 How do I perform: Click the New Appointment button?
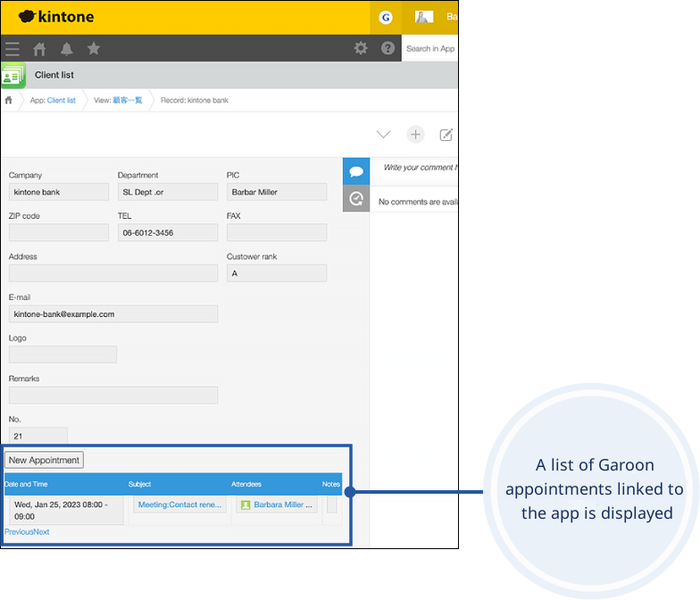(44, 461)
